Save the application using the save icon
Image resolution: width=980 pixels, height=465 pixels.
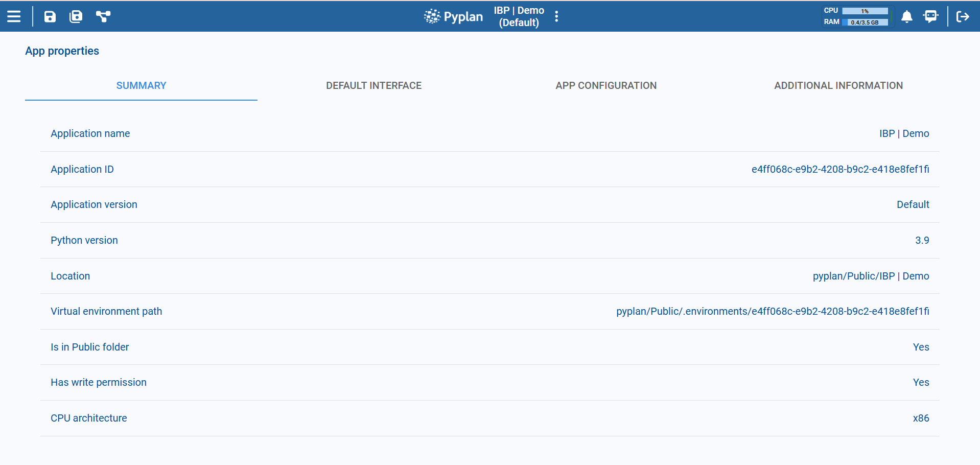(50, 16)
